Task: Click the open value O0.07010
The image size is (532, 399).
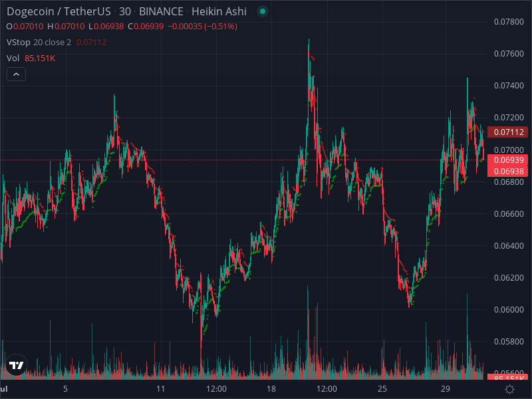Action: (x=25, y=27)
